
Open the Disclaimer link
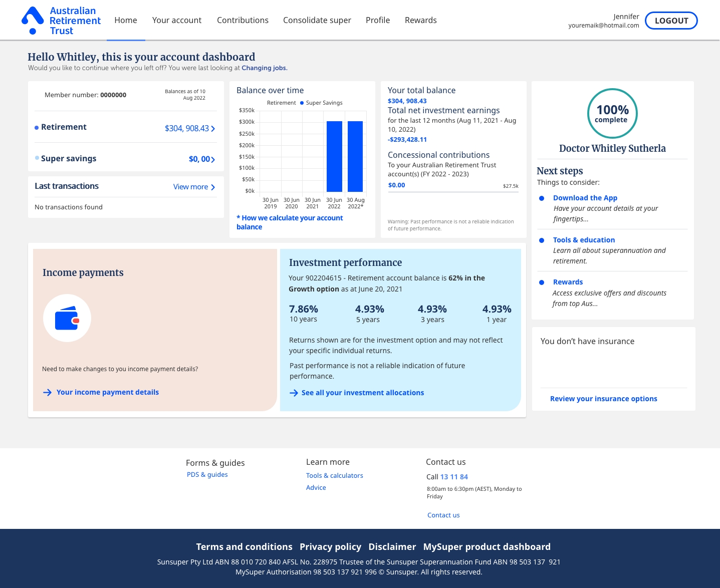point(392,547)
